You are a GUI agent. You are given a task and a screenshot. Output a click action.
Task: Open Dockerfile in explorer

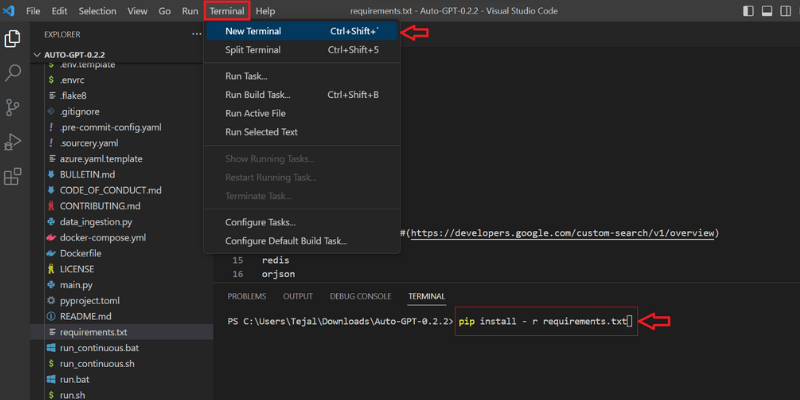point(81,254)
